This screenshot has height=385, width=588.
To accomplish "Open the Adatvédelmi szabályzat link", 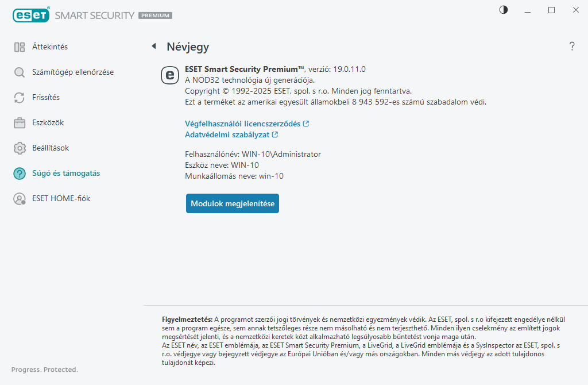I will [227, 134].
